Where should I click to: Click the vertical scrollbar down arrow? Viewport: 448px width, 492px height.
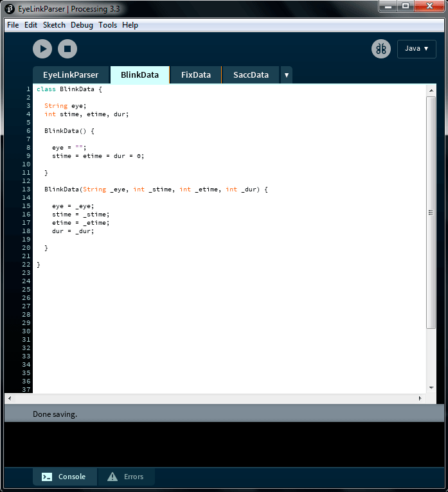(x=431, y=387)
